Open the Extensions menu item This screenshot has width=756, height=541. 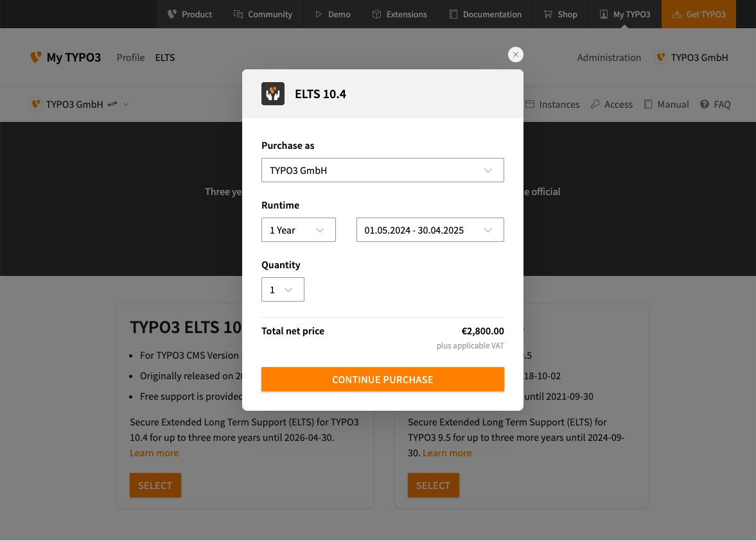[400, 15]
